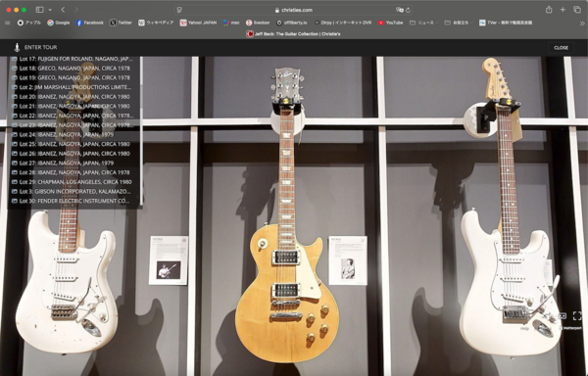588x376 pixels.
Task: Open the livedoor bookmark
Action: pos(258,23)
